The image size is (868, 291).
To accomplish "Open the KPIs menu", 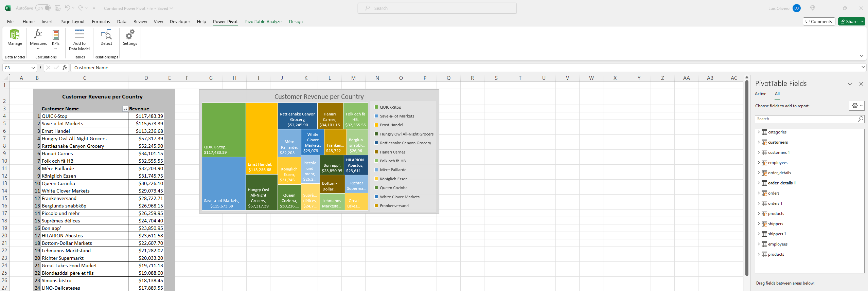I will pos(56,39).
